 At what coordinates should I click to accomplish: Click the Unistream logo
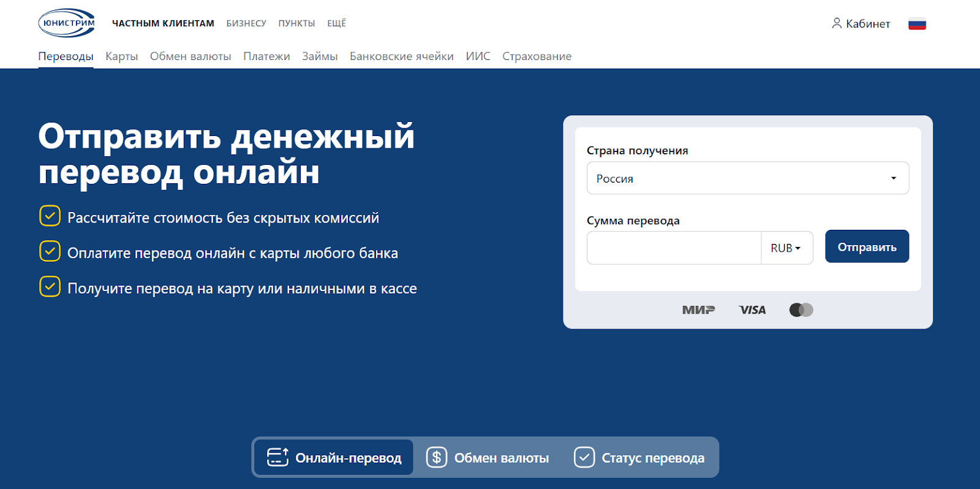coord(67,23)
